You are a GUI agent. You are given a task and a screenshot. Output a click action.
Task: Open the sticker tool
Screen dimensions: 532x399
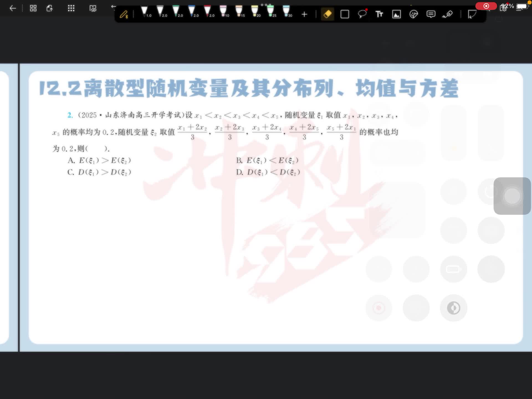click(x=413, y=14)
